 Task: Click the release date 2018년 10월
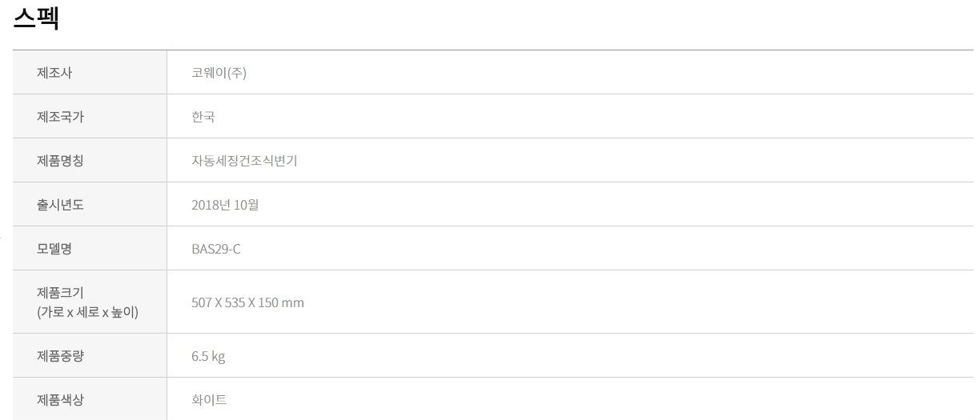[225, 205]
